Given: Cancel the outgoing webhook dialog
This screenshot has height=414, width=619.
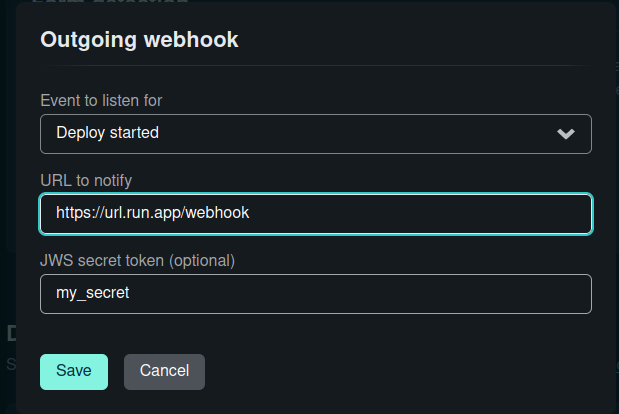Looking at the screenshot, I should [x=164, y=372].
